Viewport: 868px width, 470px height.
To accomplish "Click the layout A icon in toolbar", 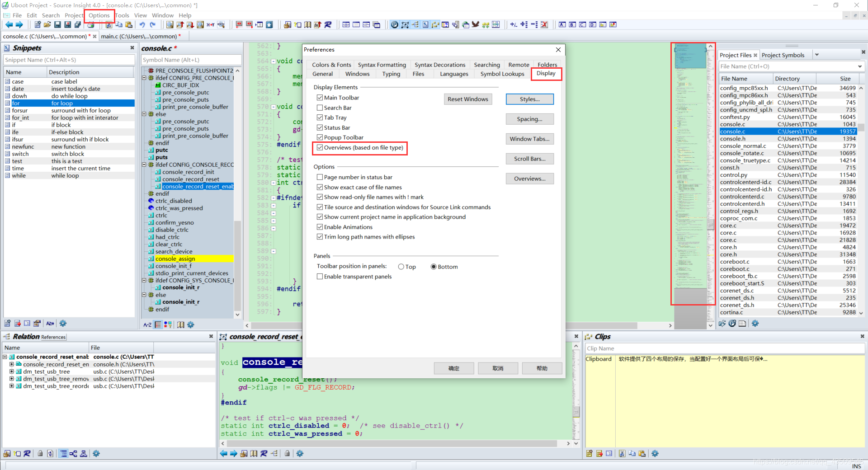I will [x=562, y=25].
